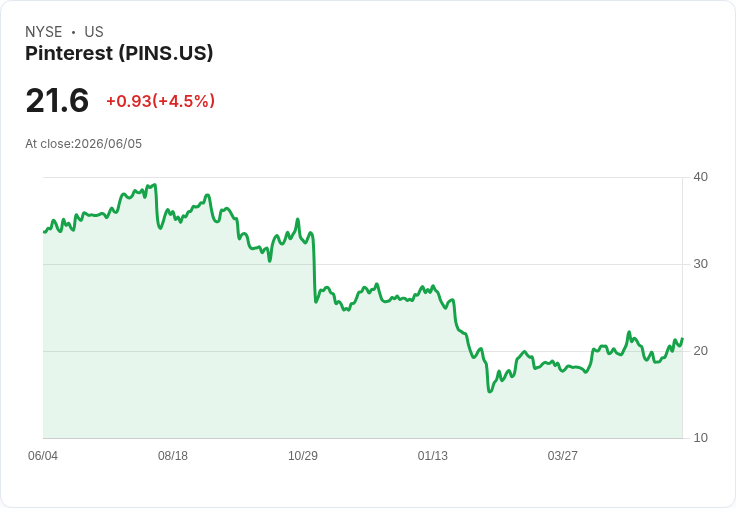Viewport: 736px width, 508px height.
Task: Select the 01/13 x-axis date label
Action: click(433, 455)
